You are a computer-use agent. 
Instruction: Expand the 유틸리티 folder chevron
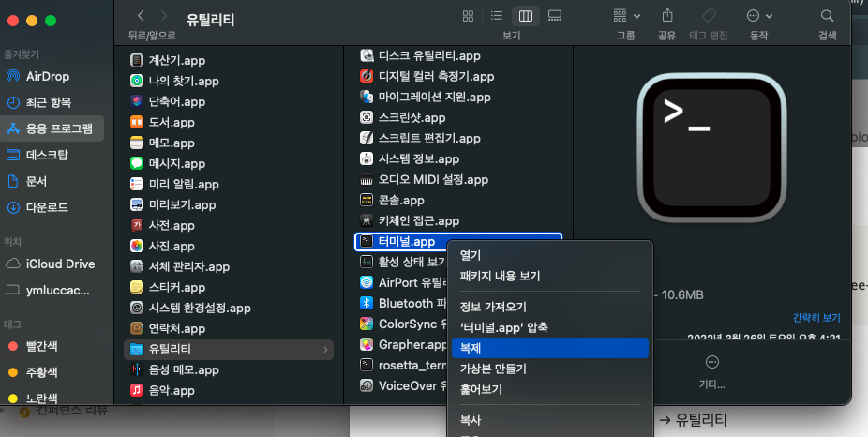[x=325, y=350]
